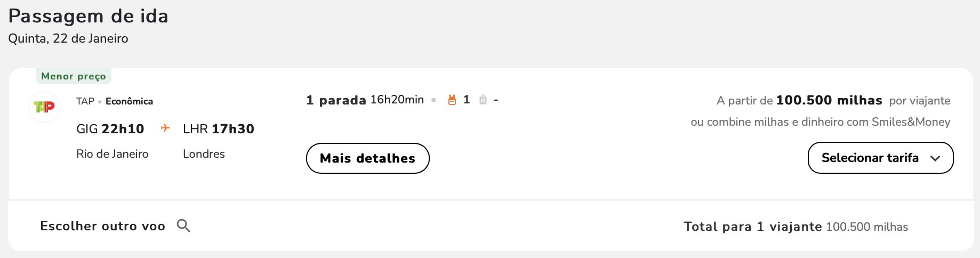The image size is (980, 258).
Task: Click the Rio de Janeiro city label
Action: click(x=113, y=154)
